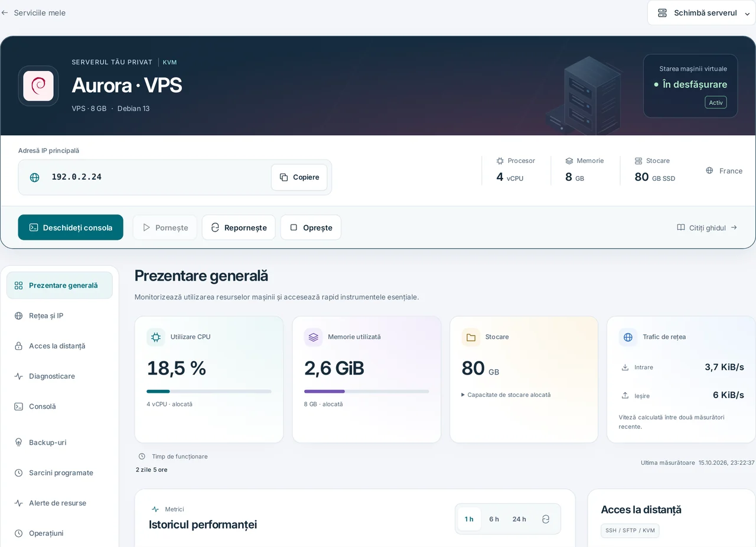Open Sarcini programate in sidebar
This screenshot has width=756, height=547.
click(x=60, y=473)
